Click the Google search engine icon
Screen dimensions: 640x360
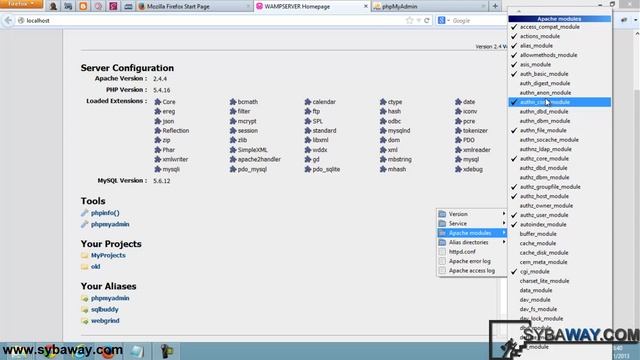[x=441, y=20]
